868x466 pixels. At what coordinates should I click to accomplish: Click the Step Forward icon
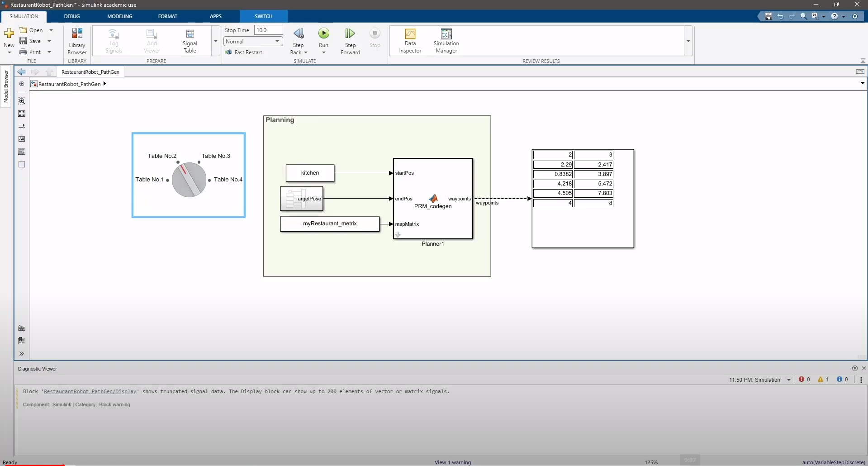pos(350,34)
